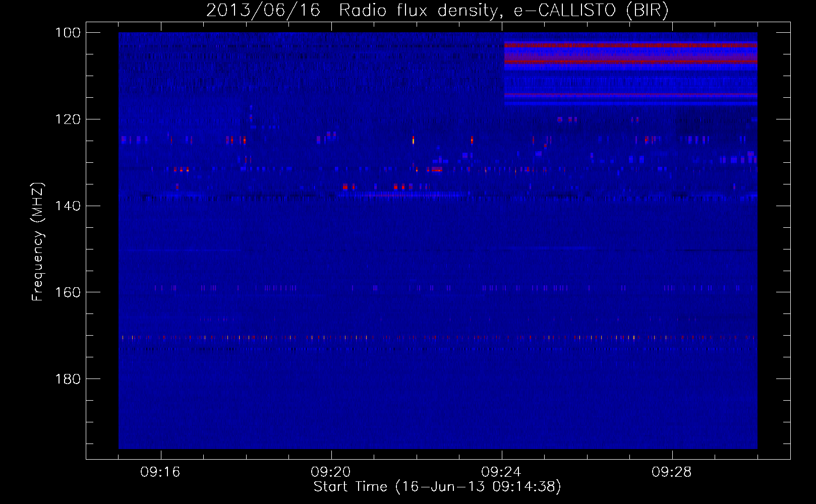Click the Start Time axis caption
The width and height of the screenshot is (816, 504).
(437, 487)
